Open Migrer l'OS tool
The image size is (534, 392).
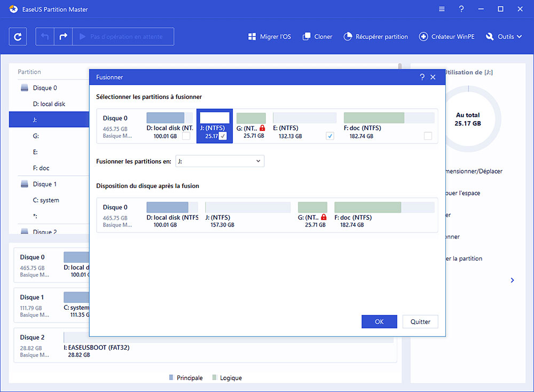coord(269,36)
